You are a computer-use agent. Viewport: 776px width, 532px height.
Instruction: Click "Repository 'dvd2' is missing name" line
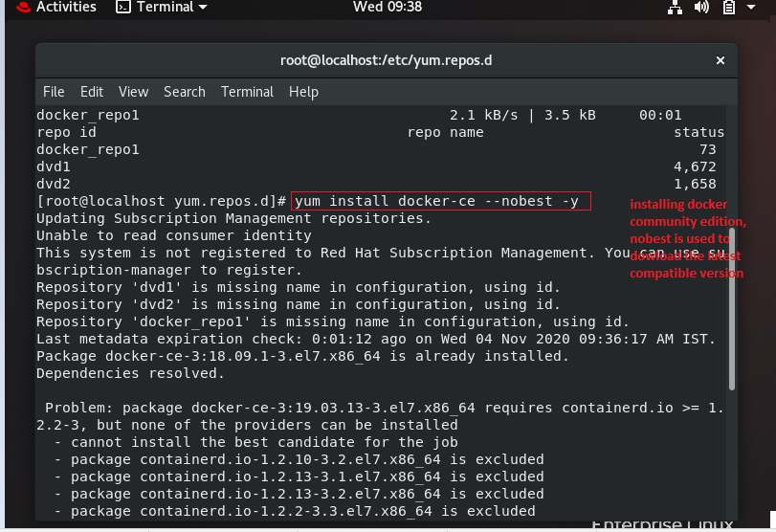coord(299,304)
